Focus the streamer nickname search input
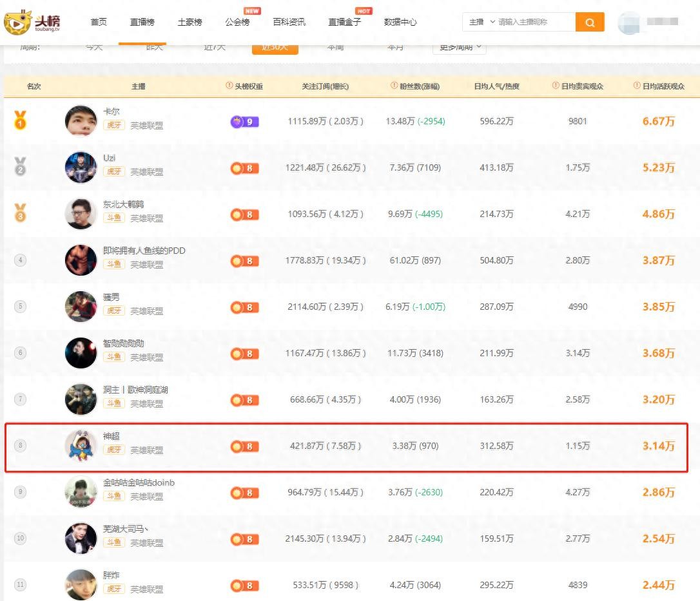The image size is (700, 601). [534, 22]
